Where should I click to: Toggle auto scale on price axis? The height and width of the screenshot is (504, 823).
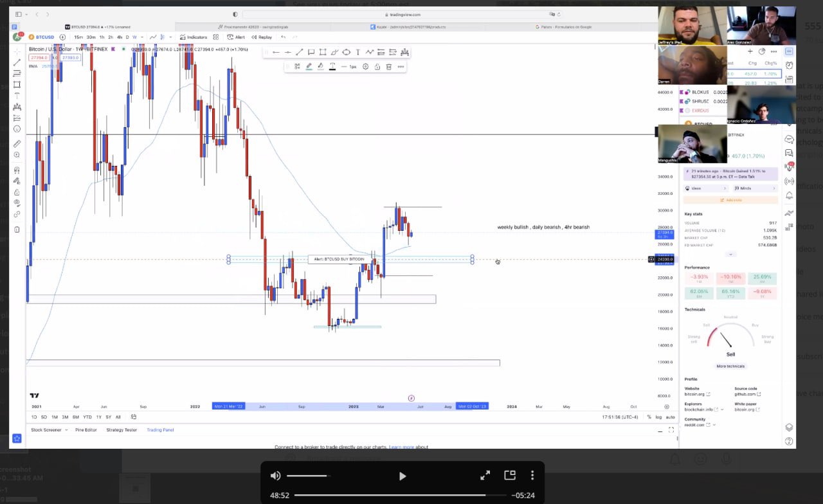coord(670,417)
